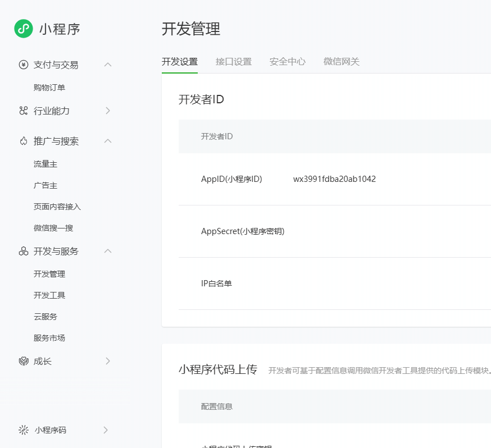Viewport: 491px width, 448px height.
Task: Click the 成长 heart icon
Action: (x=24, y=362)
